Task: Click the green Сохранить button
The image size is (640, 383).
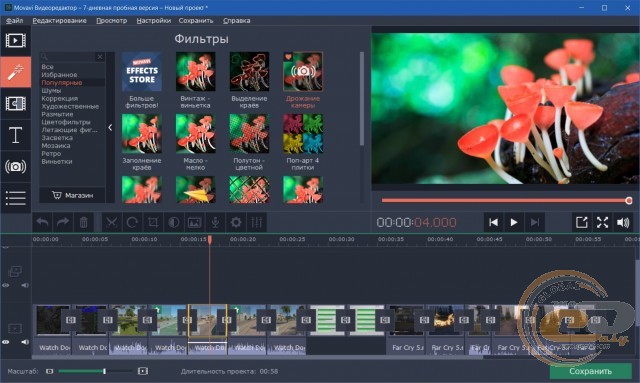Action: tap(590, 371)
